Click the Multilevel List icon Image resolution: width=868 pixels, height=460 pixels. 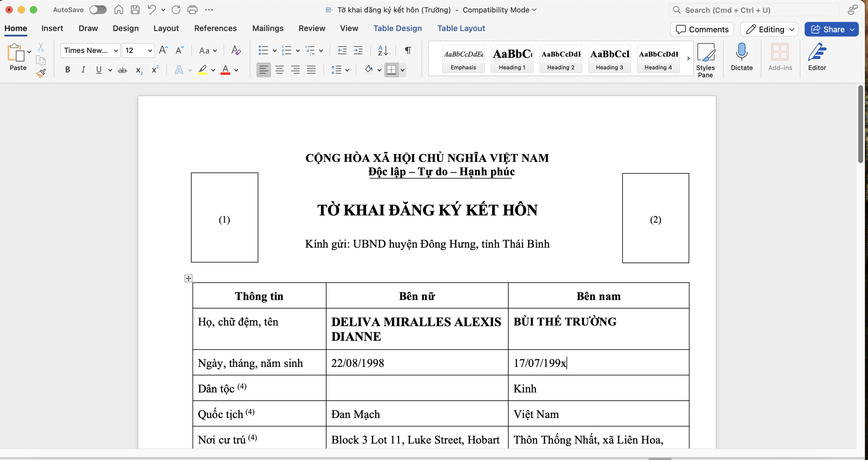point(310,50)
